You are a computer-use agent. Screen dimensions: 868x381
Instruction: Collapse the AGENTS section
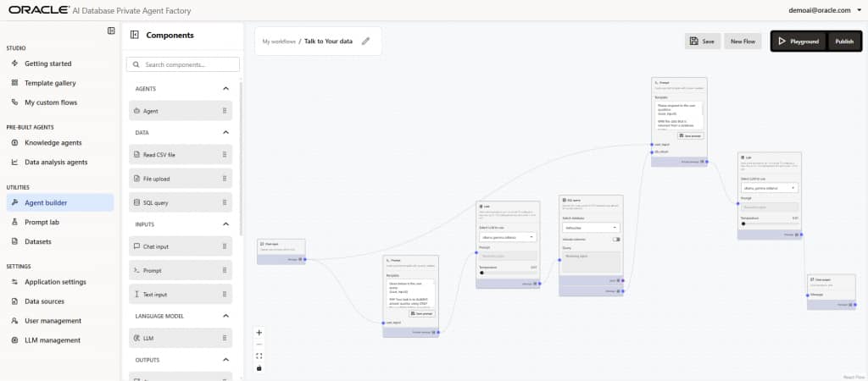225,89
